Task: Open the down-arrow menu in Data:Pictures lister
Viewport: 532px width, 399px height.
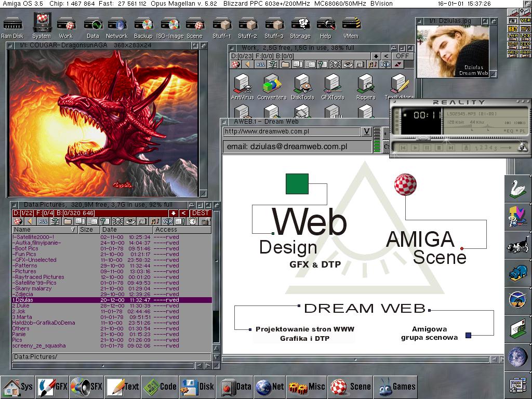Action: [x=174, y=213]
